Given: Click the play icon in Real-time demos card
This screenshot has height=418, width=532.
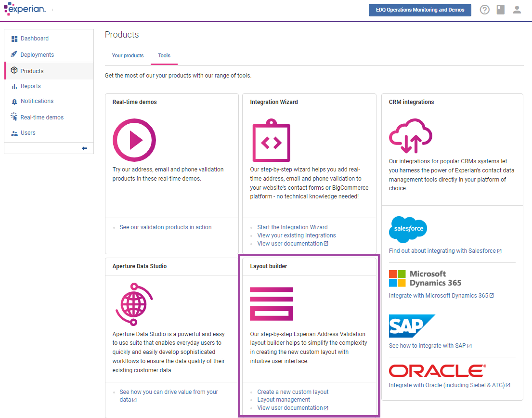Looking at the screenshot, I should 134,140.
